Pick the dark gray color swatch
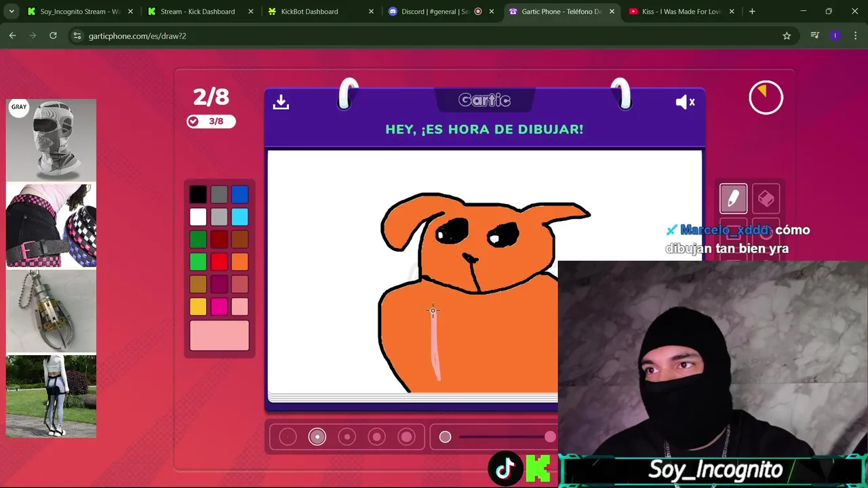Viewport: 868px width, 488px height. click(219, 195)
